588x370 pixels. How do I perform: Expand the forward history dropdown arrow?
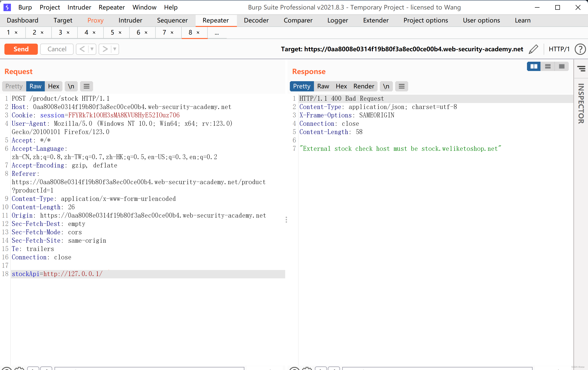(x=115, y=49)
